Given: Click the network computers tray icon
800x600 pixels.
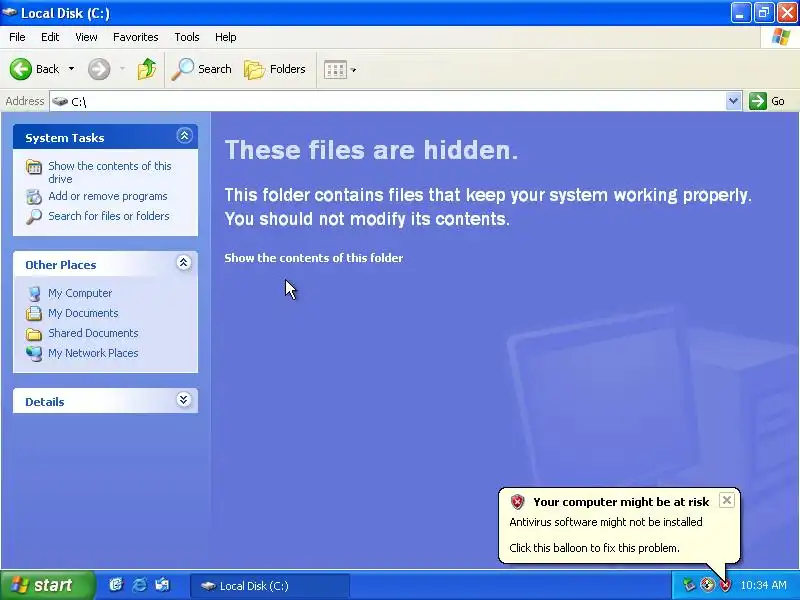Looking at the screenshot, I should [x=689, y=585].
